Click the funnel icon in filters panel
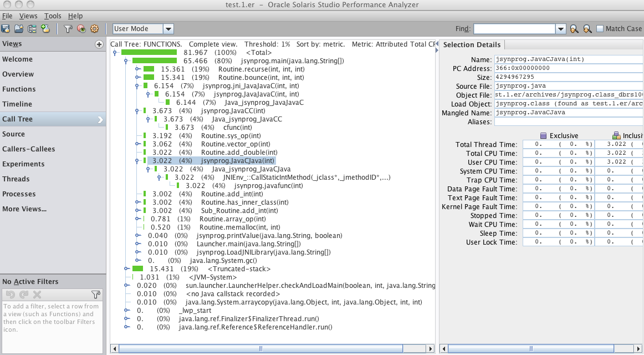644x355 pixels. coord(96,294)
